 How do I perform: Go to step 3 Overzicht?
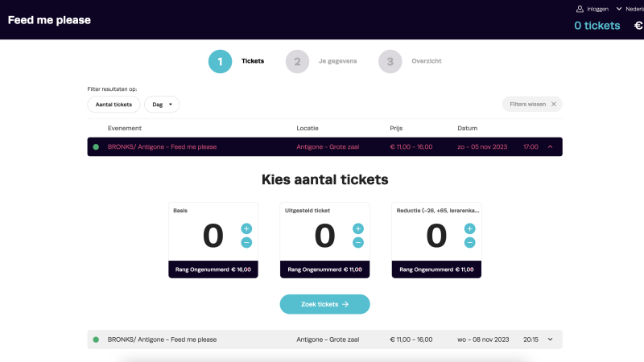coord(390,61)
